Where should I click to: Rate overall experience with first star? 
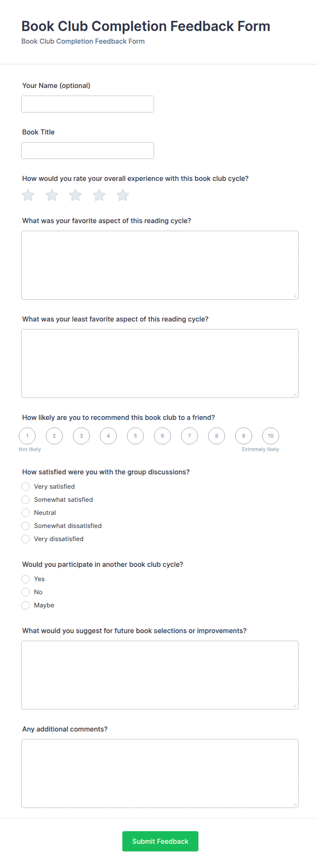(28, 195)
